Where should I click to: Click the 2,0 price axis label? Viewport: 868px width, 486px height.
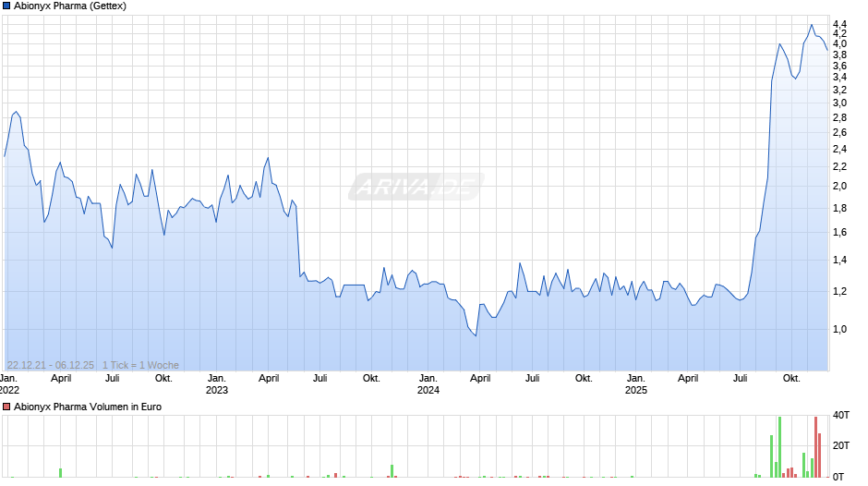(839, 187)
